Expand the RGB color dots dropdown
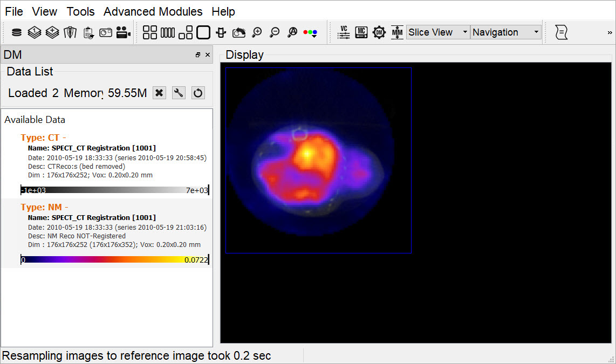Viewport: 616px width, 364px height. pos(310,33)
